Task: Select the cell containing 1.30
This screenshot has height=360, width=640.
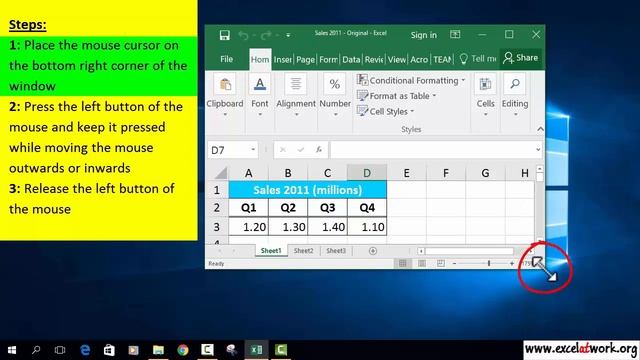Action: [288, 227]
